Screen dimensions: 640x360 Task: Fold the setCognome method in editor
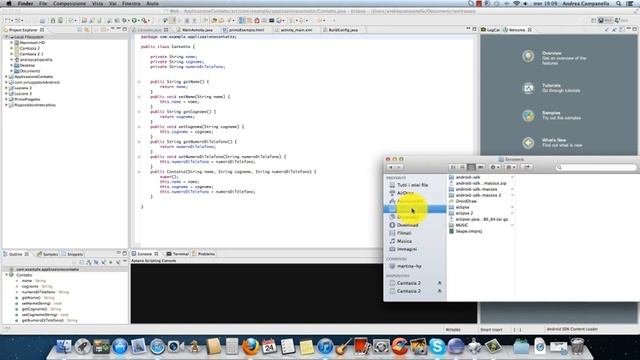[x=139, y=127]
